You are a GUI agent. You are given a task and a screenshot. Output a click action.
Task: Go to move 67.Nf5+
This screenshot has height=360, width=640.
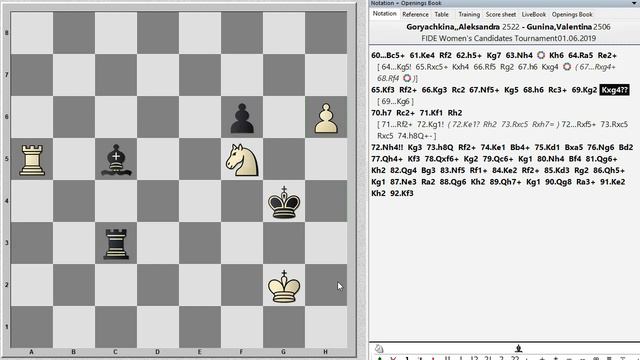484,90
